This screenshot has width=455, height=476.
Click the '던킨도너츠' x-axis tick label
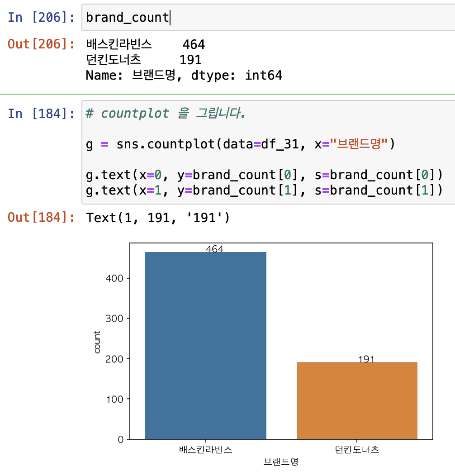click(357, 450)
